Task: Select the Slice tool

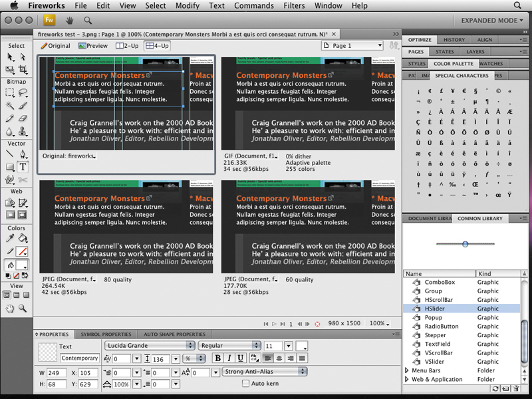Action: 23,203
